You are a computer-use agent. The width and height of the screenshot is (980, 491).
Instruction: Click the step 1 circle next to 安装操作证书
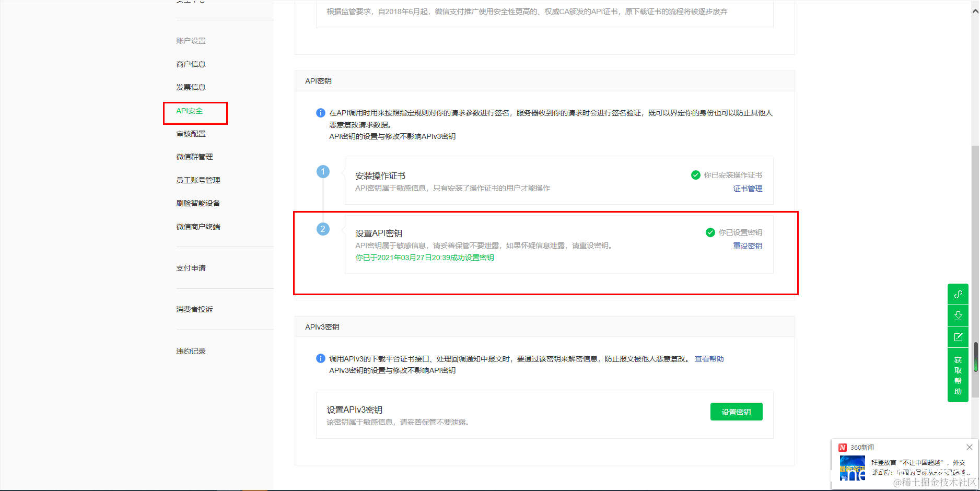[323, 171]
